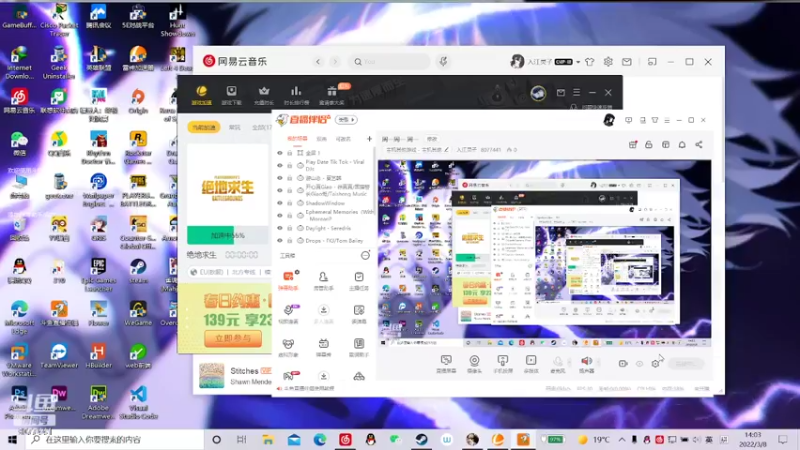Screen dimensions: 800x450
Task: Click the share icon above the live preview
Action: coord(698,145)
